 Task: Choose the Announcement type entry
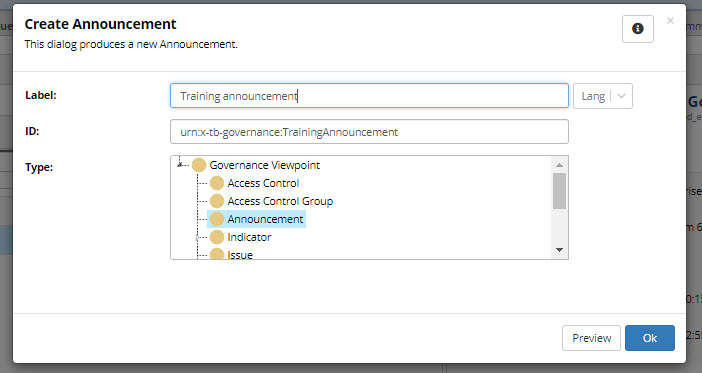pyautogui.click(x=265, y=219)
